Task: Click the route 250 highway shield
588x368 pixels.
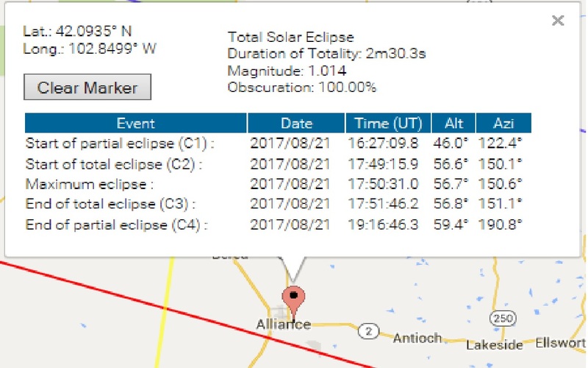Action: pos(503,319)
